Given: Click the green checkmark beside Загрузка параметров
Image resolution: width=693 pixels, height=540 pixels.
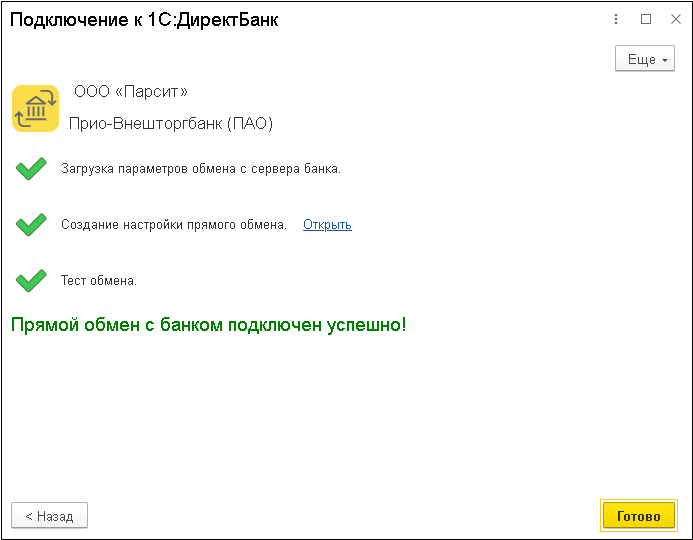Looking at the screenshot, I should tap(31, 169).
